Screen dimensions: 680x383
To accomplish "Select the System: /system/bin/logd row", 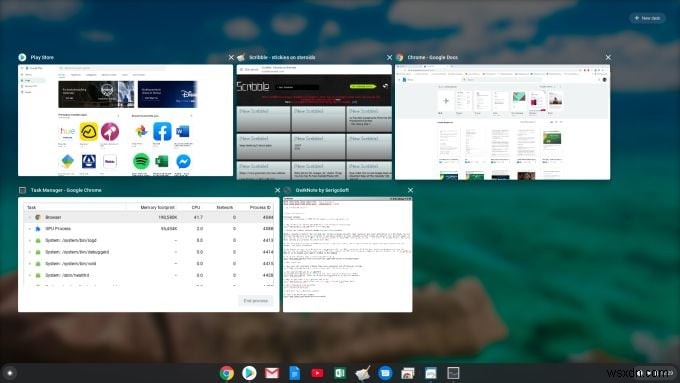I will (x=149, y=240).
